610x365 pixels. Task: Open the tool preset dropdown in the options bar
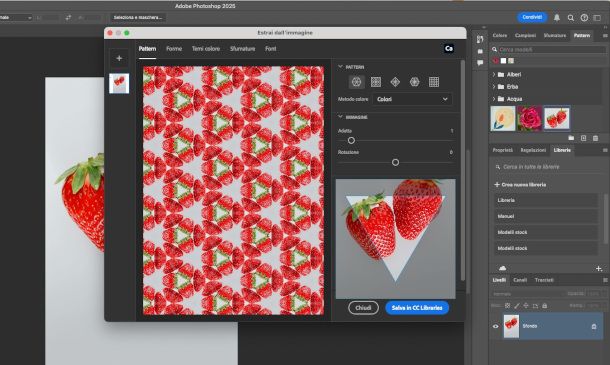click(x=16, y=18)
